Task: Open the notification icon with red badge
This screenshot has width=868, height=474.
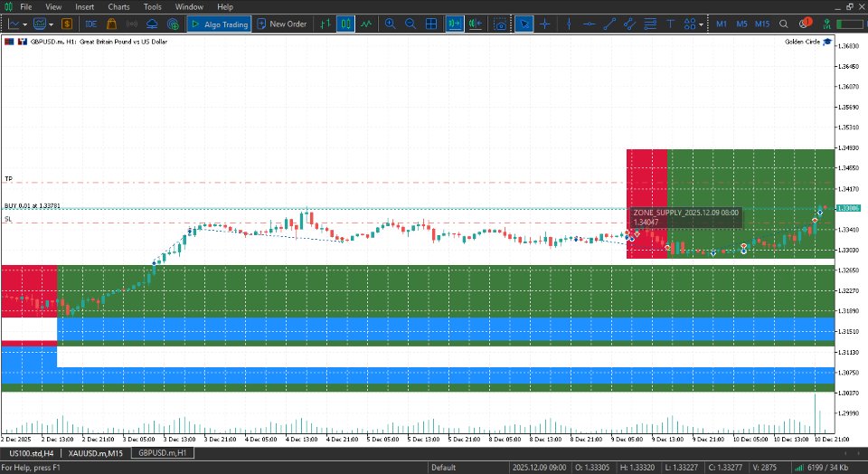Action: 805,24
